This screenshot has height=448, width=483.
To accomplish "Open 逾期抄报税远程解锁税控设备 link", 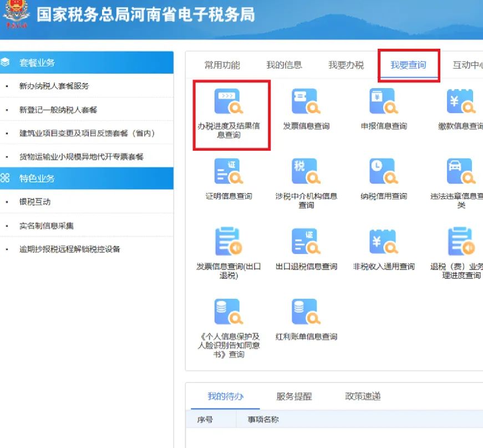I will click(70, 249).
